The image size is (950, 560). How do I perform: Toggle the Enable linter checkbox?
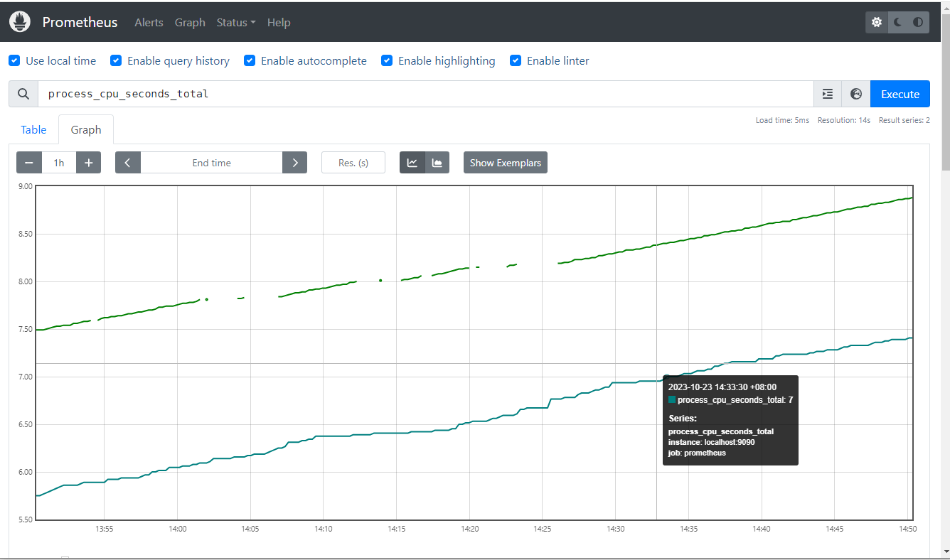pyautogui.click(x=516, y=61)
